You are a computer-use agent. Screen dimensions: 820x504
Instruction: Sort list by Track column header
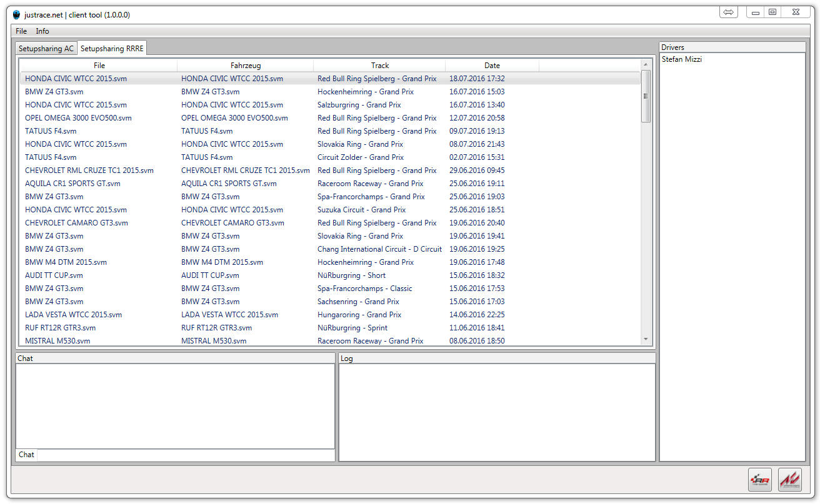coord(380,65)
